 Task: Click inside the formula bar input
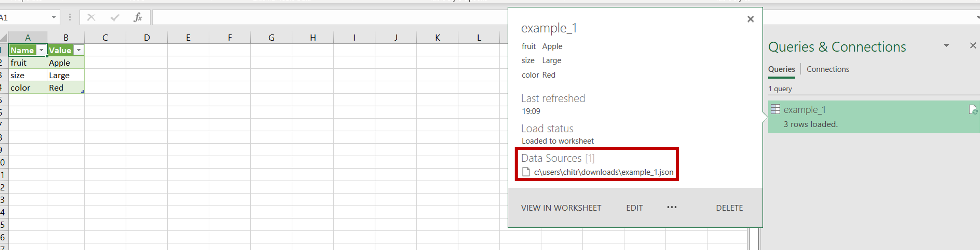point(330,18)
